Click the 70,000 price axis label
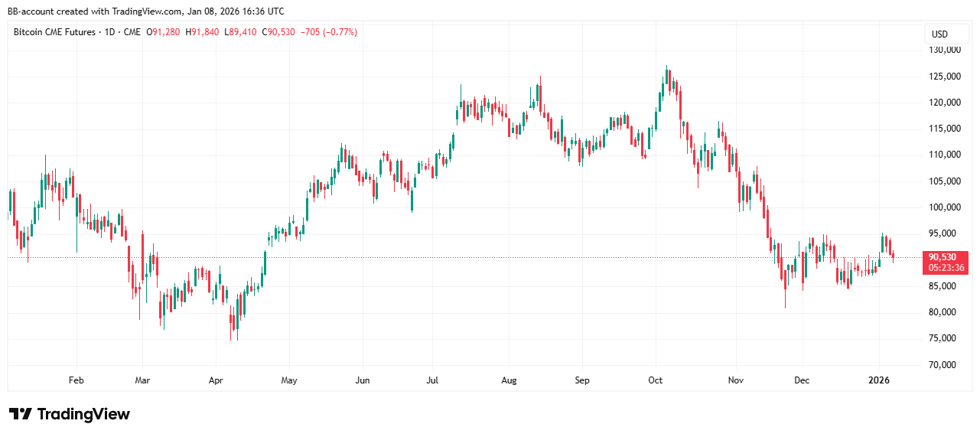This screenshot has height=437, width=980. click(944, 365)
